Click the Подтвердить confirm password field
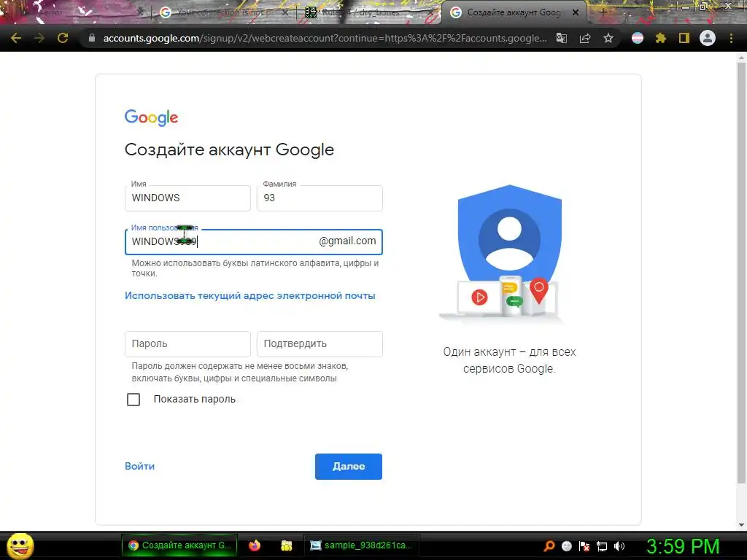 (320, 344)
